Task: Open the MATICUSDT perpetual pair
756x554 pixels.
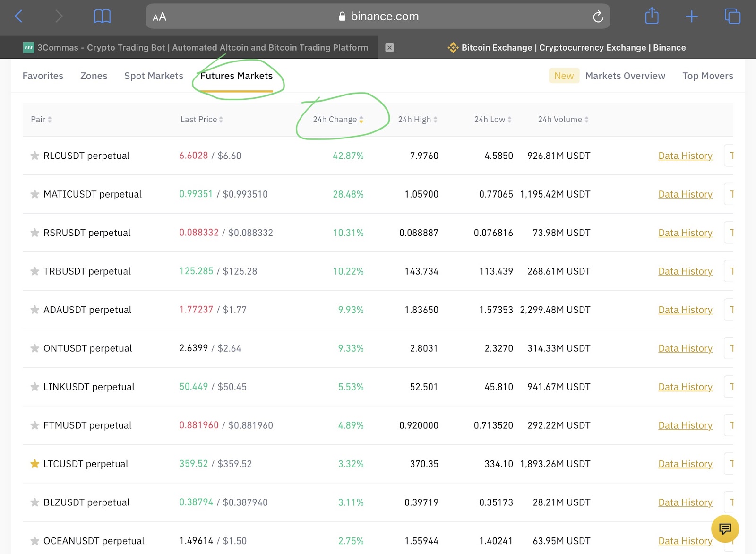Action: pos(93,194)
